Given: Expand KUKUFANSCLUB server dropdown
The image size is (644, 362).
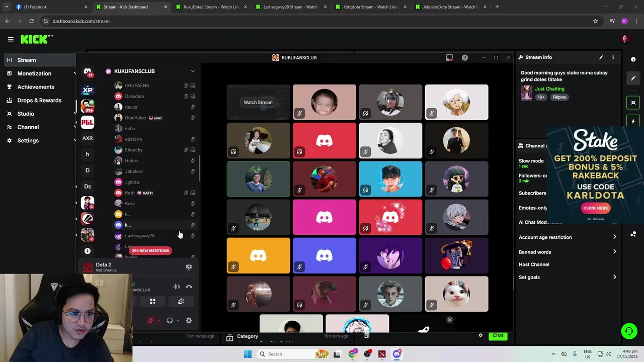Looking at the screenshot, I should point(192,71).
